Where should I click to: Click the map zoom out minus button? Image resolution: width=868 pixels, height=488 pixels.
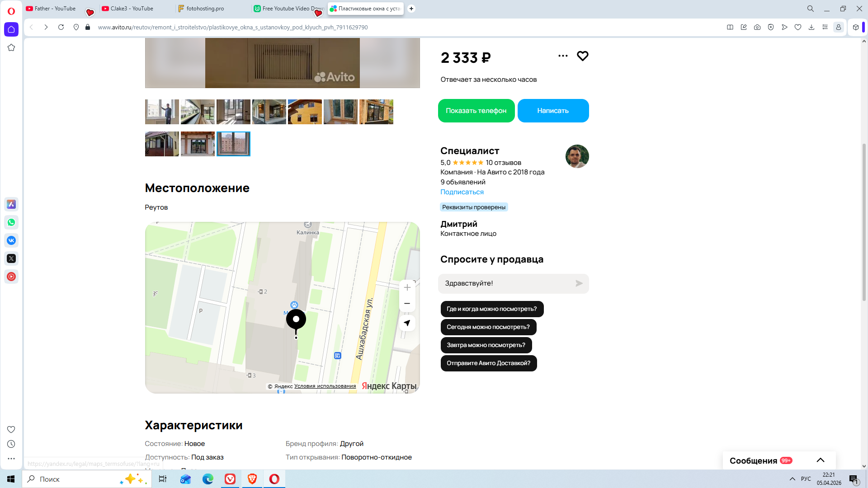click(x=407, y=304)
